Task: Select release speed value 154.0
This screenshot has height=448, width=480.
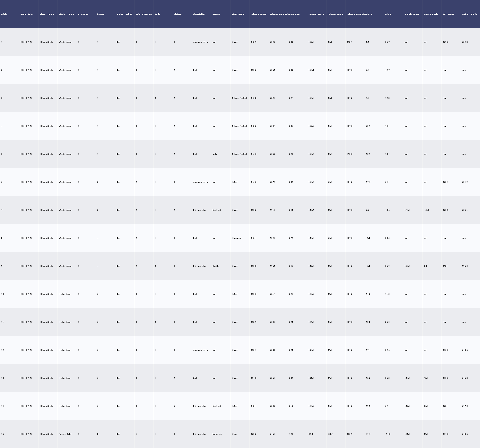Action: coord(254,378)
